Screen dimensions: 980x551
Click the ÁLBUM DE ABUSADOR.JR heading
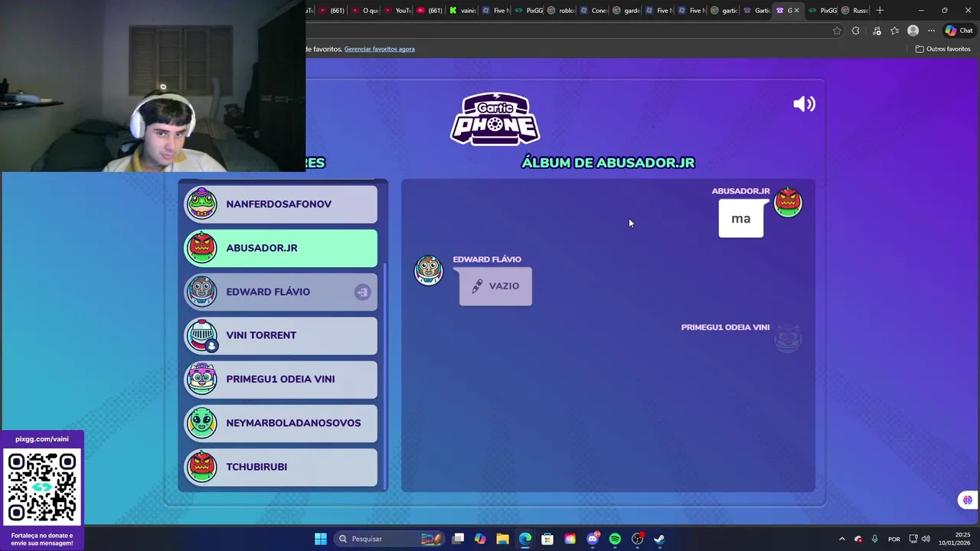[608, 162]
